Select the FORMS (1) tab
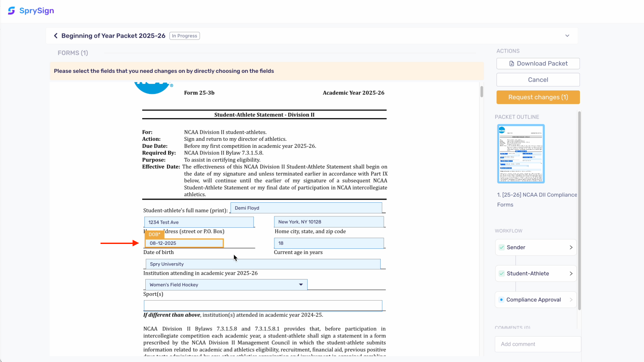Screen dimensions: 644x362 click(x=73, y=53)
